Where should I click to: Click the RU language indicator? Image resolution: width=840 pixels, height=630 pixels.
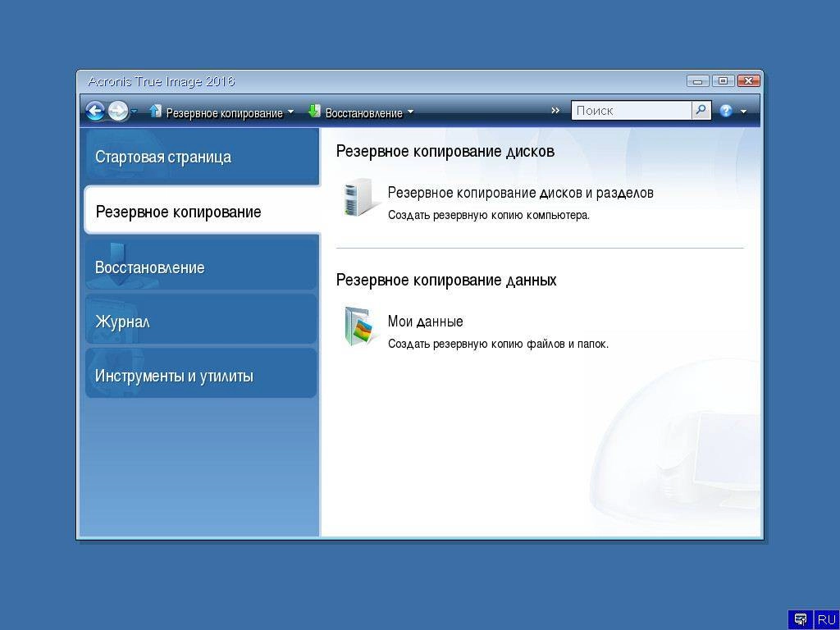pos(826,619)
